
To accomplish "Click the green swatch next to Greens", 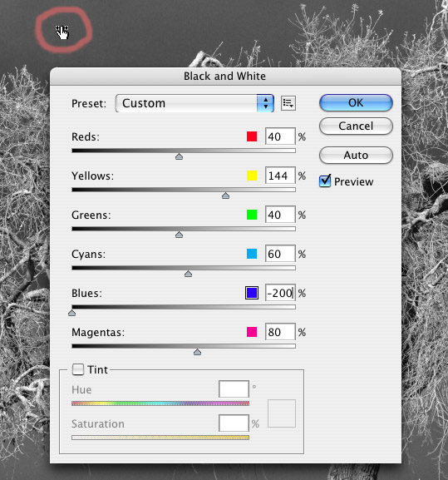I will pyautogui.click(x=252, y=215).
